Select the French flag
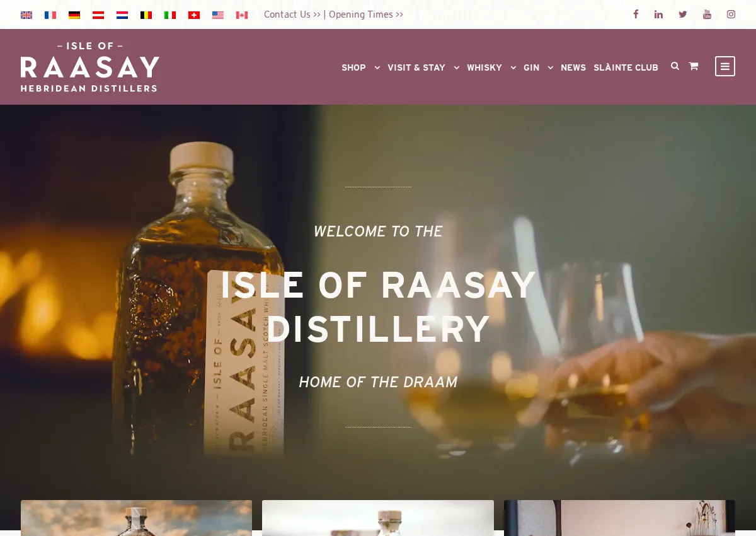756x536 pixels. [x=50, y=15]
